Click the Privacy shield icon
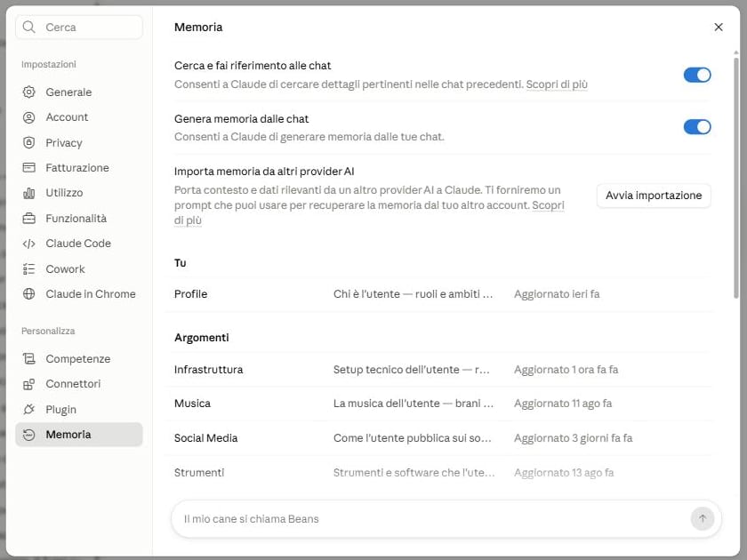This screenshot has height=560, width=747. (29, 142)
